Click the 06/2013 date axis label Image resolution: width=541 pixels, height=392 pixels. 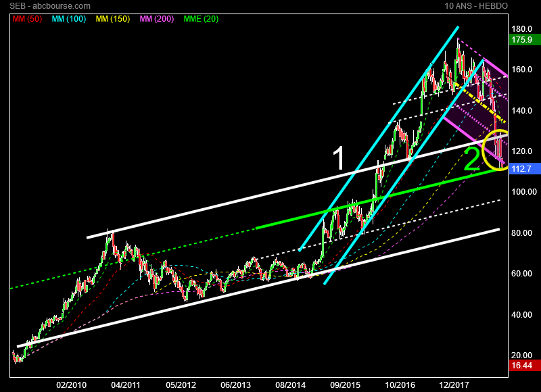point(235,385)
